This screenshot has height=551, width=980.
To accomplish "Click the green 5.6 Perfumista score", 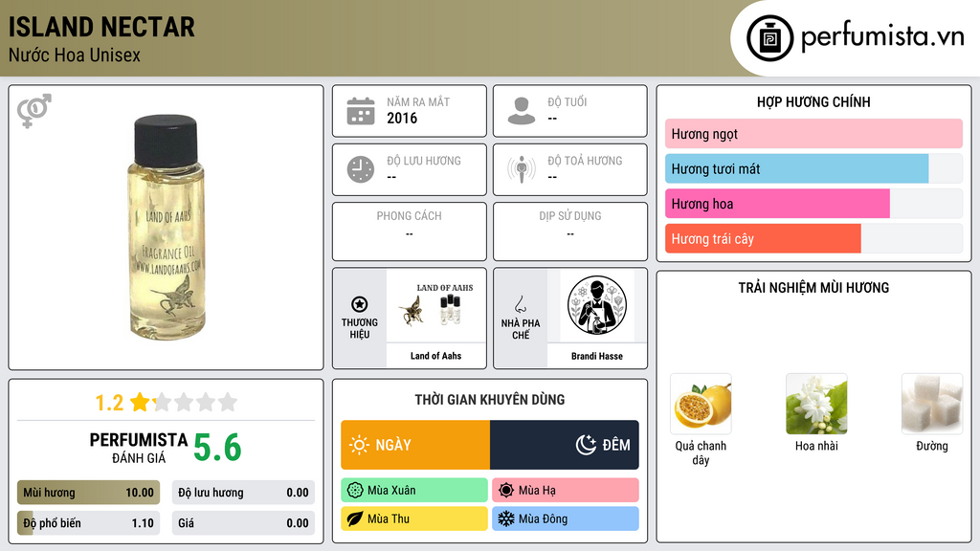I will pyautogui.click(x=217, y=448).
